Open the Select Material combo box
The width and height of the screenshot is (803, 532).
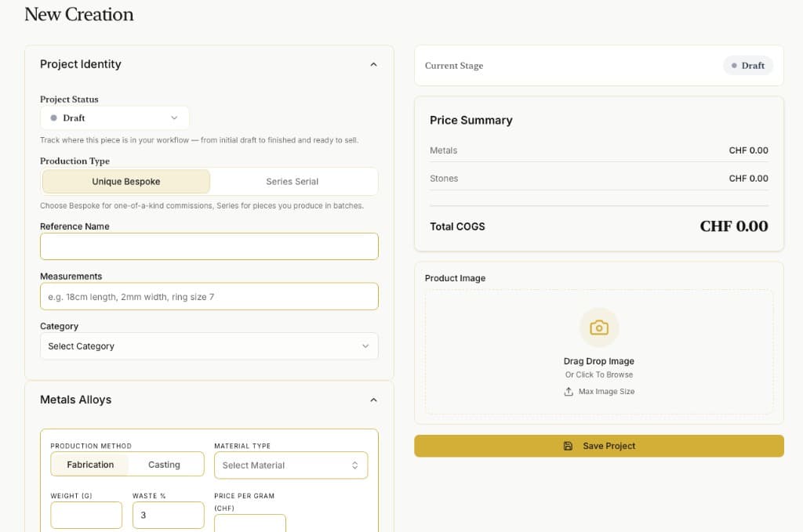click(x=291, y=465)
